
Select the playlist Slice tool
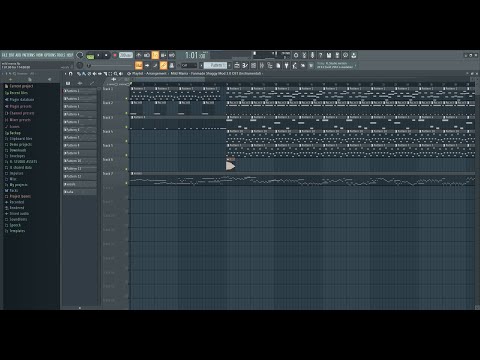click(105, 74)
